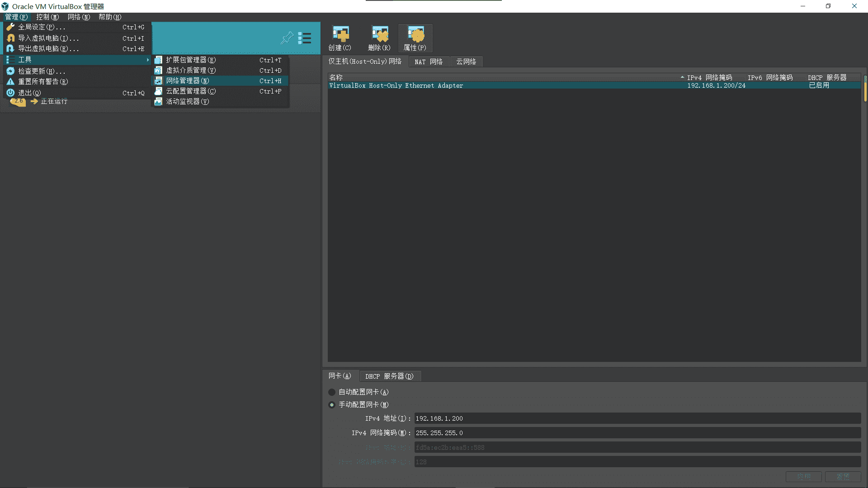Click the Extension Pack Manager (扩展包管理器) icon

click(x=158, y=60)
